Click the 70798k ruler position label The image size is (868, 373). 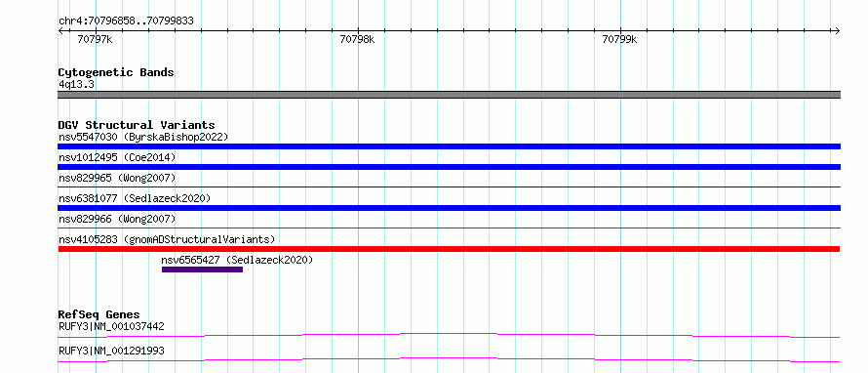tap(357, 39)
